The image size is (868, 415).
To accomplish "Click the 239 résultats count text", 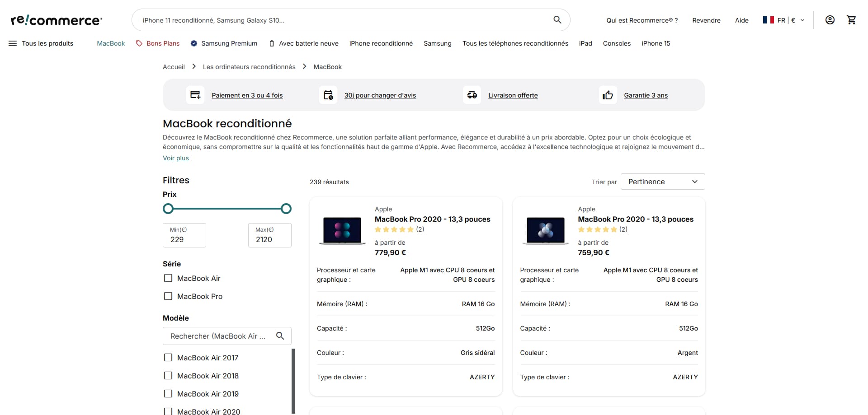I will tap(329, 182).
